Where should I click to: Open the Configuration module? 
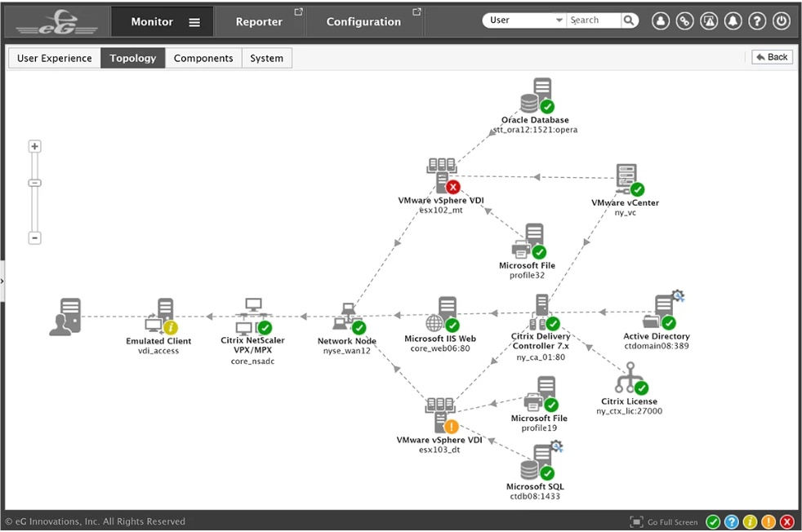[x=363, y=22]
